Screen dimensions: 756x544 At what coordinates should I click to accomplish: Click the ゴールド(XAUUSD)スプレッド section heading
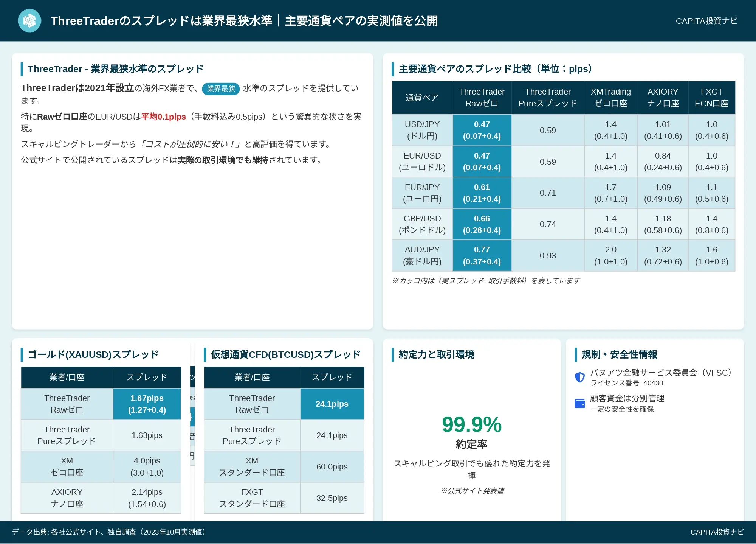tap(93, 354)
